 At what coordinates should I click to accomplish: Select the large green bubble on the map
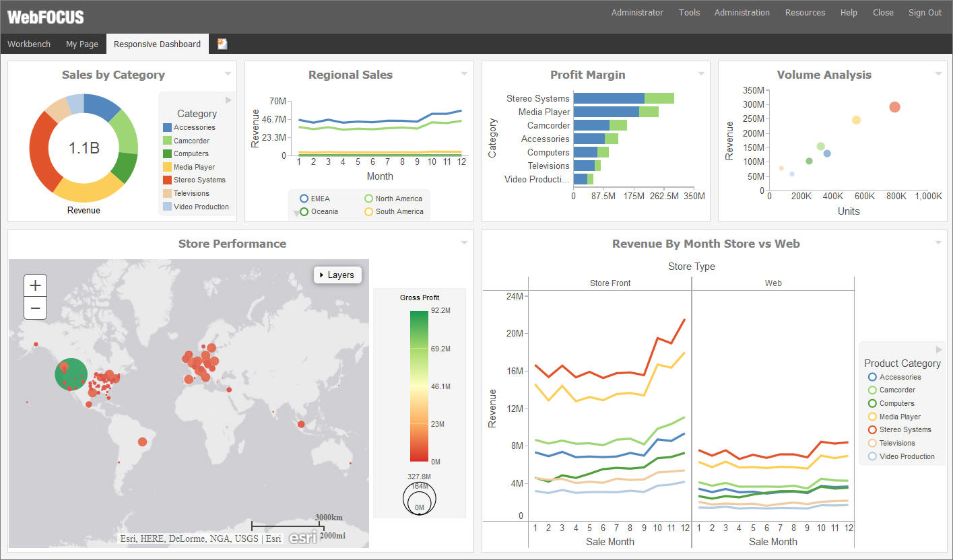[x=71, y=375]
